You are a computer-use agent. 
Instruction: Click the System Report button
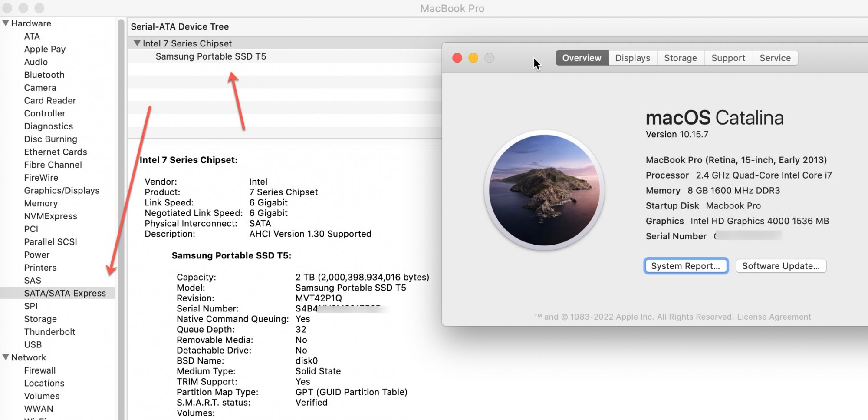(x=686, y=266)
